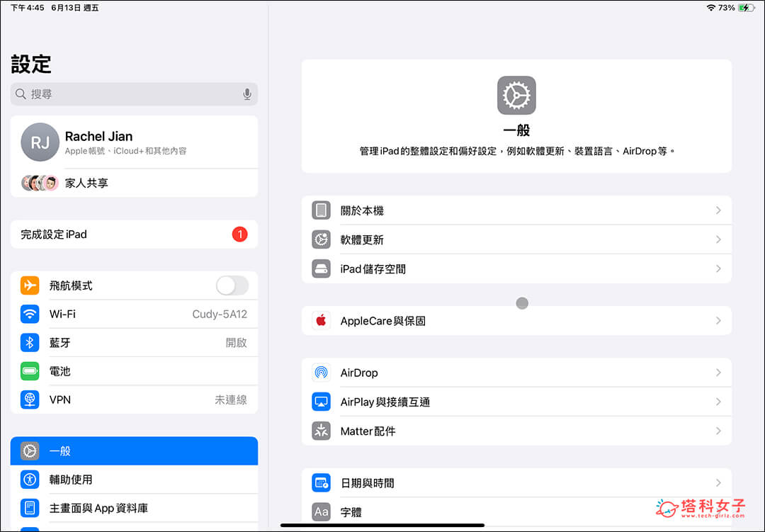
Task: Tap the 搜尋 search field
Action: click(134, 94)
